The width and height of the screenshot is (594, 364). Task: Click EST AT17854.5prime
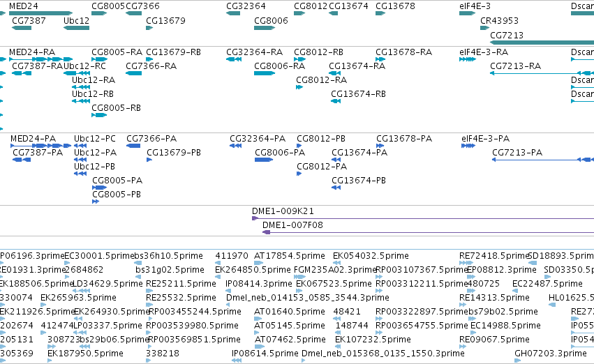tap(290, 256)
